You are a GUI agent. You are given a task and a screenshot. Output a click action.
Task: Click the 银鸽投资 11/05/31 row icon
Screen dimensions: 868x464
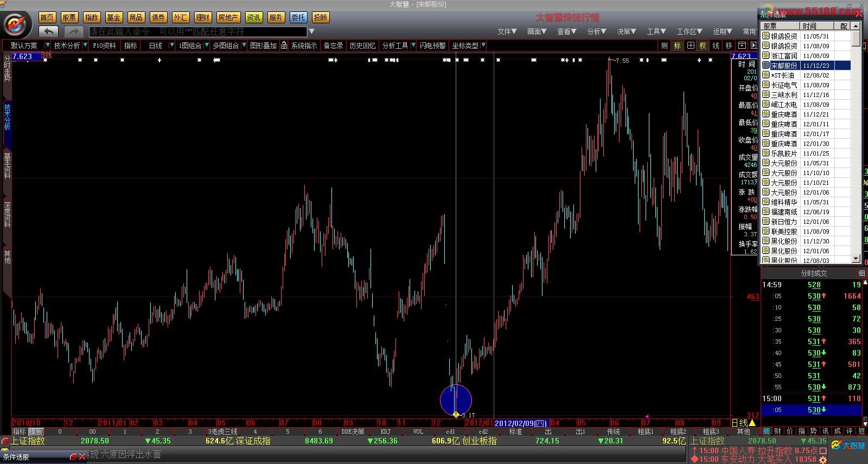click(766, 36)
